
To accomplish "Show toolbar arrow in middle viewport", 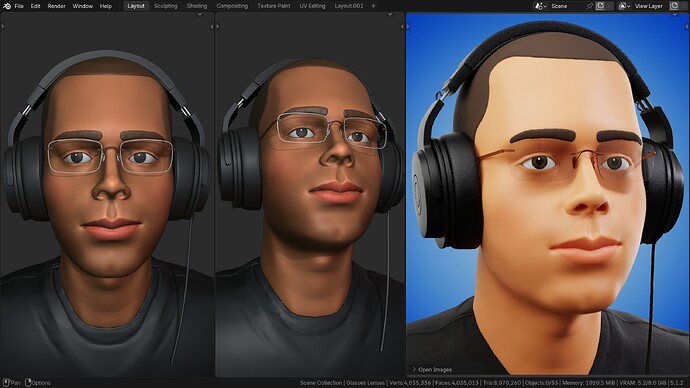I will (x=217, y=26).
